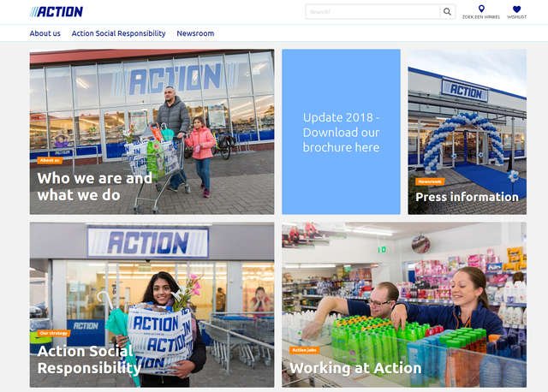The width and height of the screenshot is (548, 392).
Task: Open the 'Action Social Responsibility' image tile
Action: tap(152, 305)
